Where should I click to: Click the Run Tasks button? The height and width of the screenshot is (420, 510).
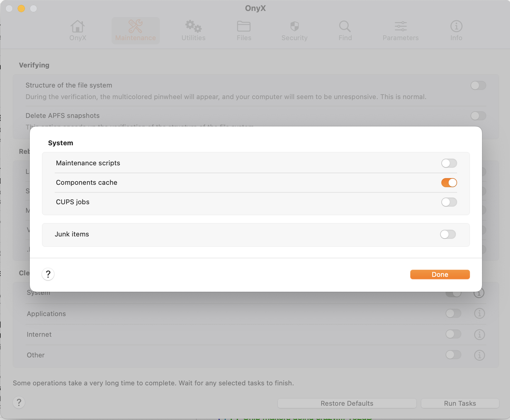click(460, 403)
